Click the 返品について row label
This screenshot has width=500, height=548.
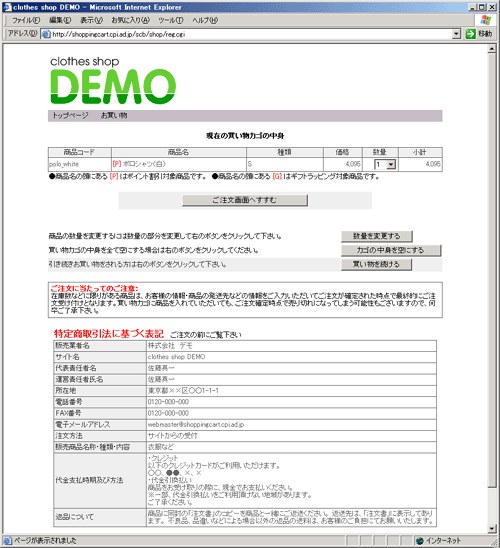74,517
